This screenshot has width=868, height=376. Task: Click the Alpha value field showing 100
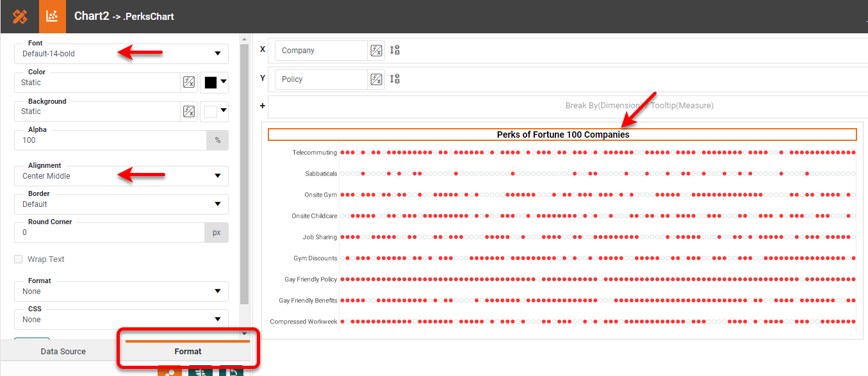tap(110, 140)
